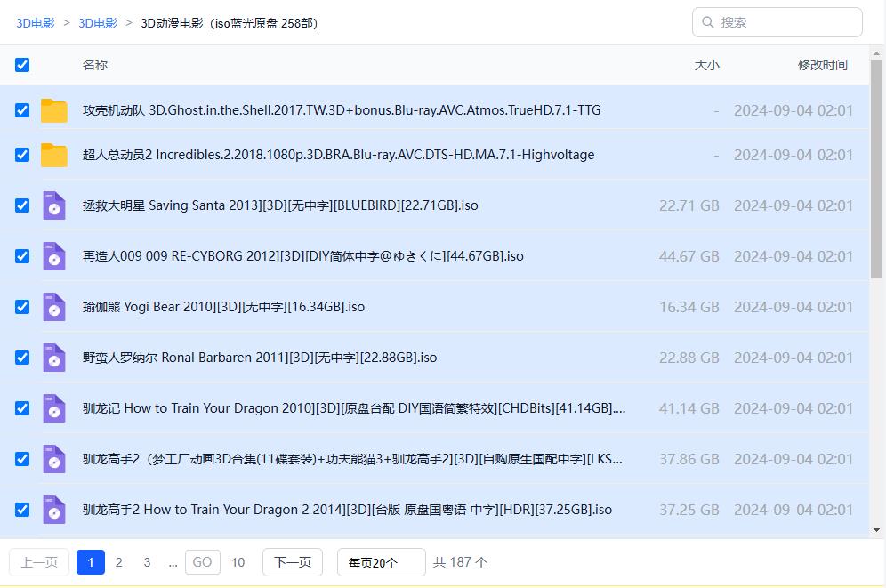This screenshot has width=886, height=588.
Task: Sort the list by the 修改时间 column header
Action: point(822,65)
